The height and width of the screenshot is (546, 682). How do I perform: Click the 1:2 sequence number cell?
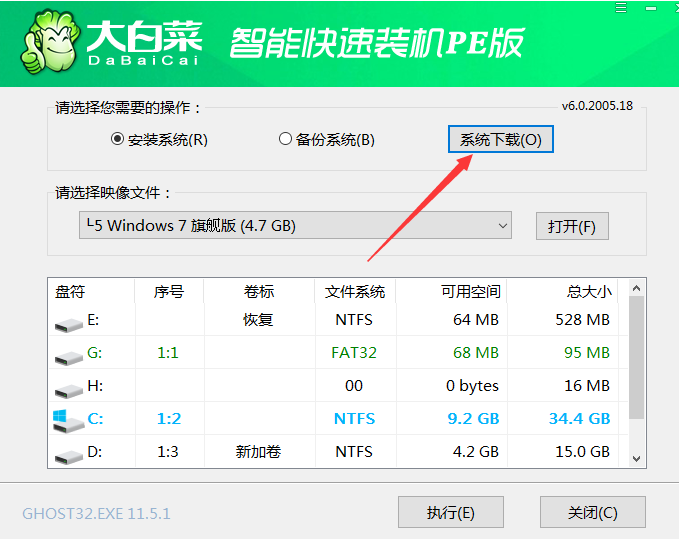click(169, 419)
